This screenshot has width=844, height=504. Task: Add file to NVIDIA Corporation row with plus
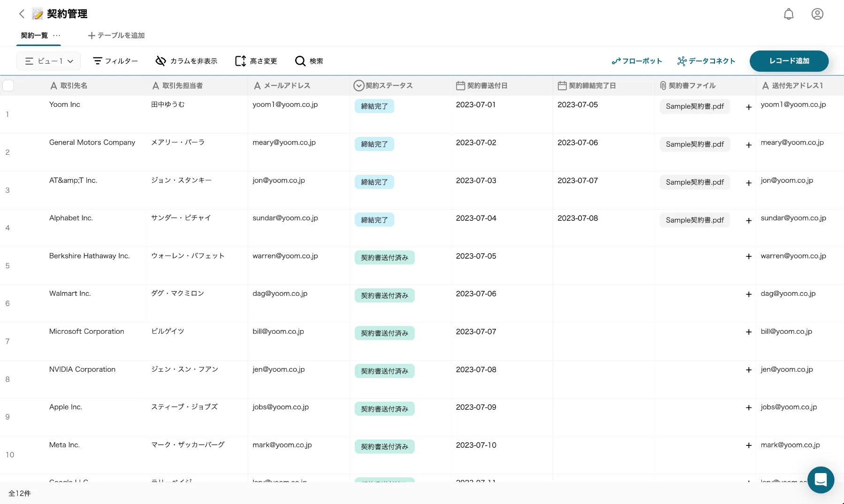[749, 370]
